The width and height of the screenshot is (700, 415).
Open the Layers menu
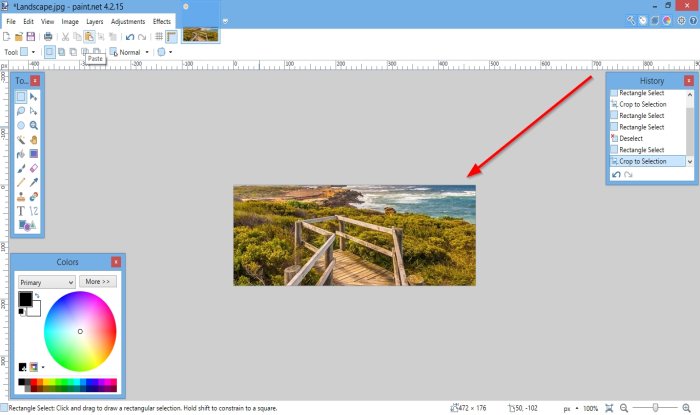(x=95, y=21)
